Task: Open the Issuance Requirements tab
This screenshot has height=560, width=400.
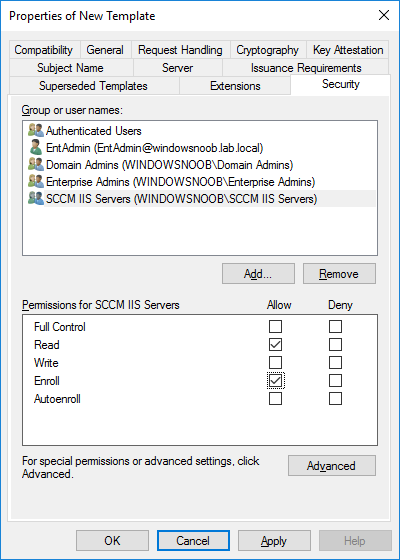Action: point(306,68)
